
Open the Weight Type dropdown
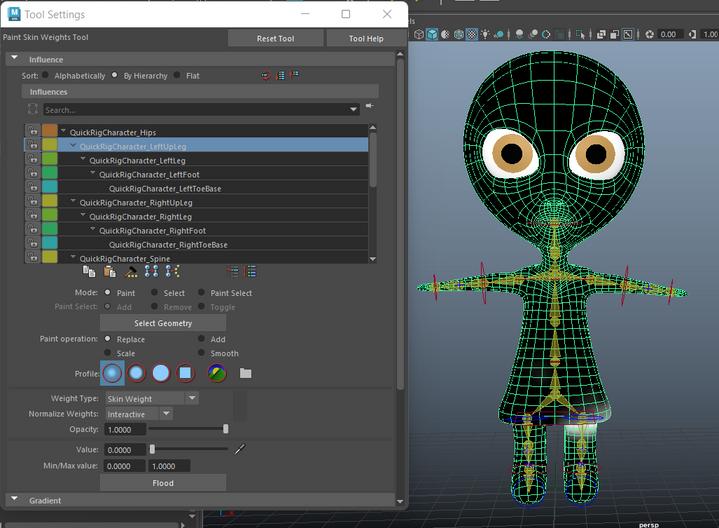[151, 398]
